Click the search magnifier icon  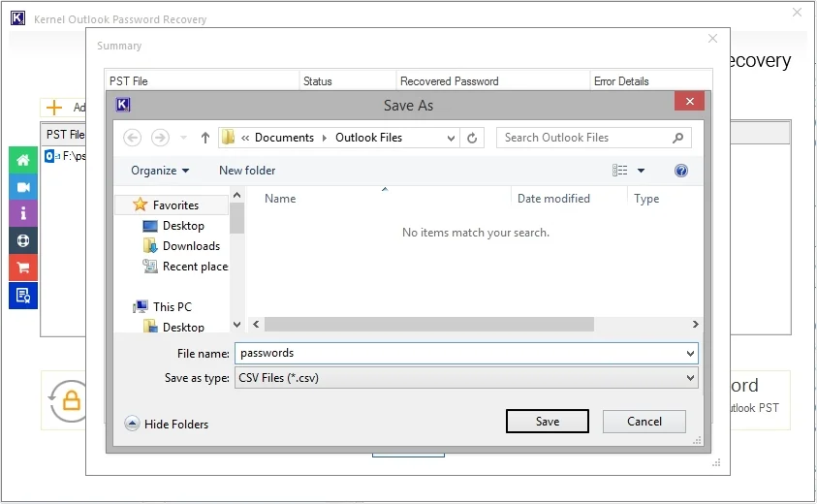pyautogui.click(x=677, y=138)
